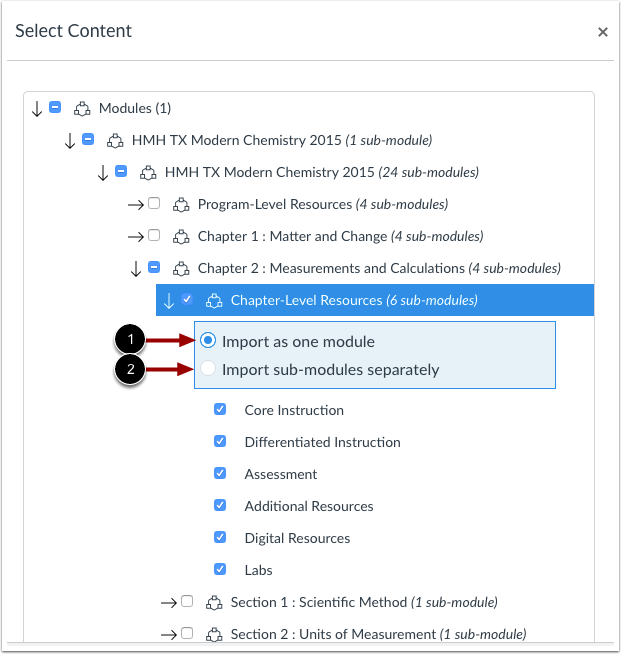Click the Assessment label

click(x=281, y=474)
